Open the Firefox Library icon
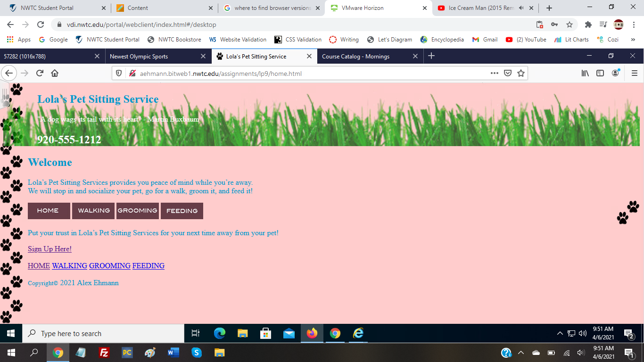This screenshot has width=644, height=362. pyautogui.click(x=585, y=73)
